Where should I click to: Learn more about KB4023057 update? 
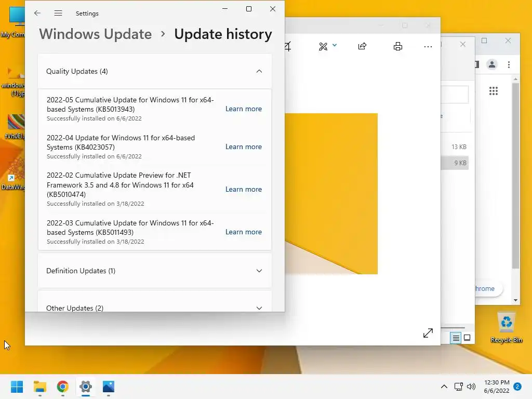point(244,147)
